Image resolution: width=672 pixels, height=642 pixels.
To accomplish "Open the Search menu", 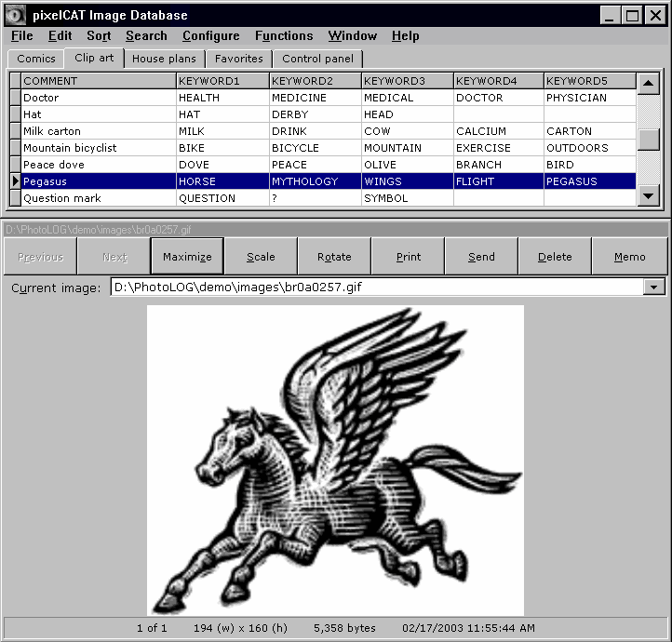I will 146,36.
